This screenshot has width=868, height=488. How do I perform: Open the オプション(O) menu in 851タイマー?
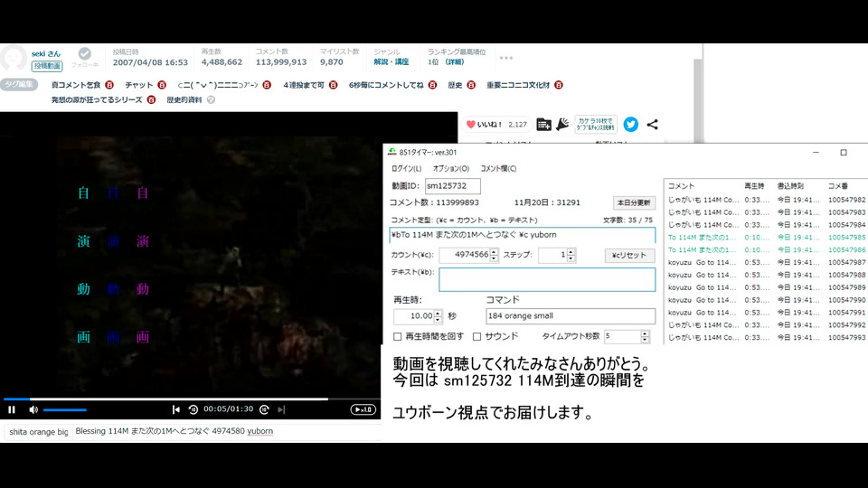tap(450, 168)
